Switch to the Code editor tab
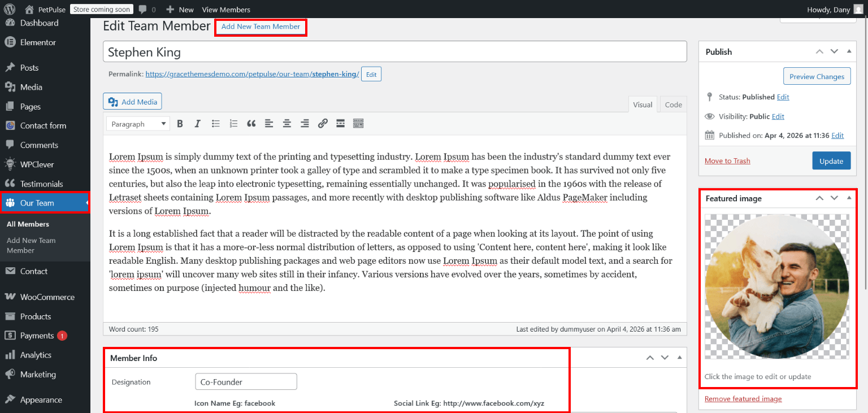 click(x=673, y=105)
